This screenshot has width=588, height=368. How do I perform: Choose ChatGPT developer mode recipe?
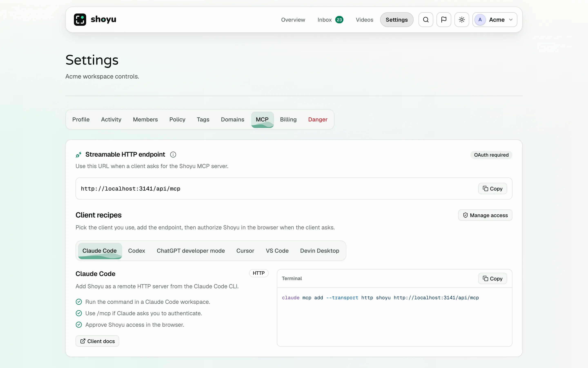(x=191, y=251)
